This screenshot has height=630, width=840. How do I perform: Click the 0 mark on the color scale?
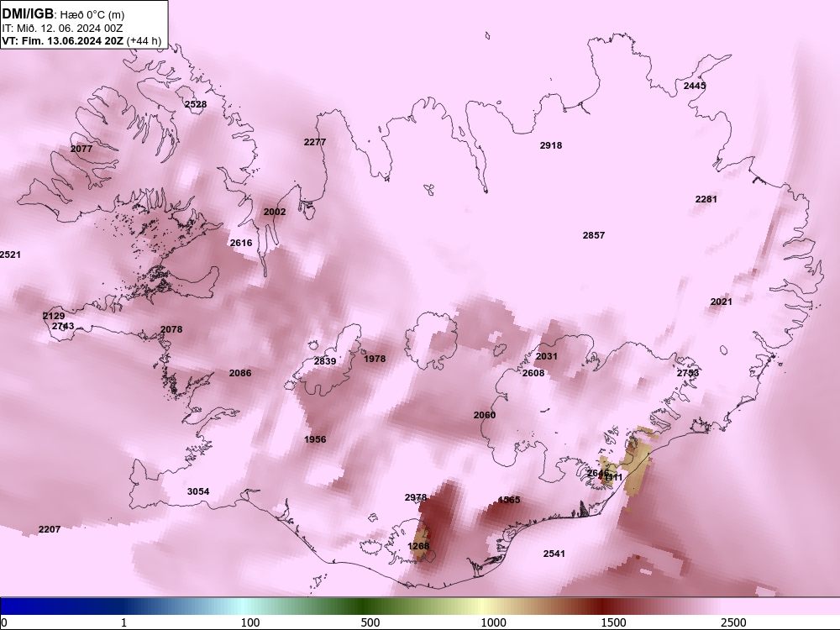(x=3, y=622)
